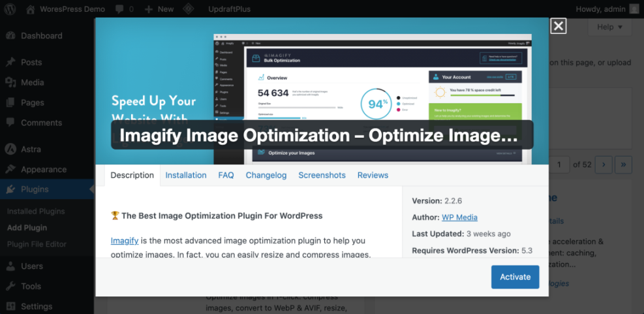Click New in the admin bar

pos(166,9)
